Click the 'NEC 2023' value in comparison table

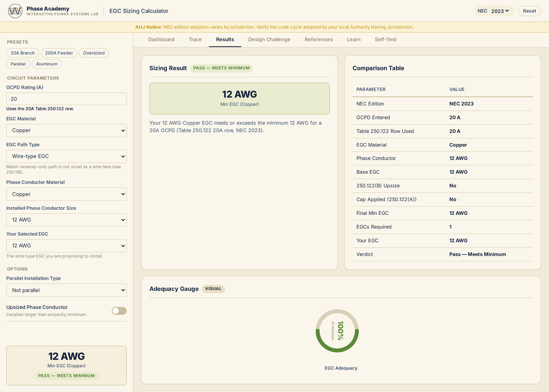click(461, 104)
